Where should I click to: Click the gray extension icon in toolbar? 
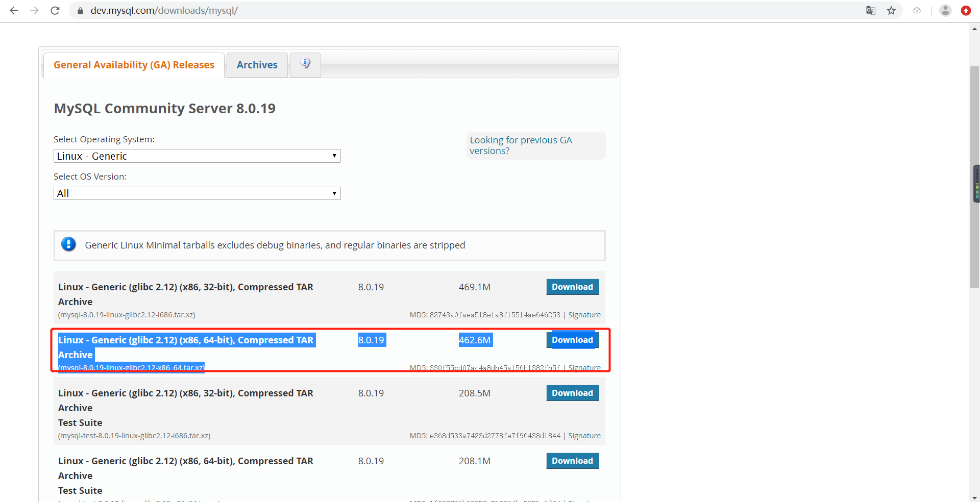[x=917, y=11]
